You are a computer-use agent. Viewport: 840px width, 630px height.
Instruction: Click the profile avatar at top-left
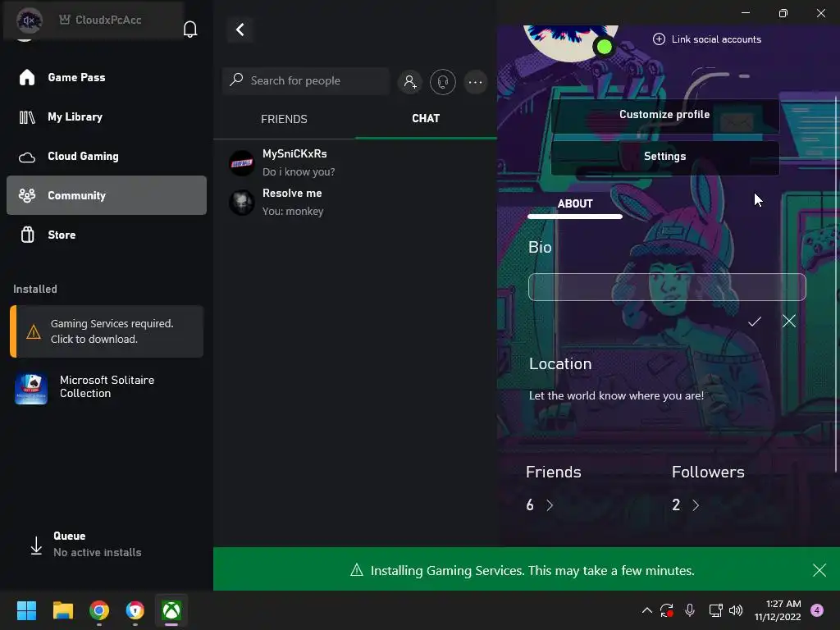[x=29, y=21]
